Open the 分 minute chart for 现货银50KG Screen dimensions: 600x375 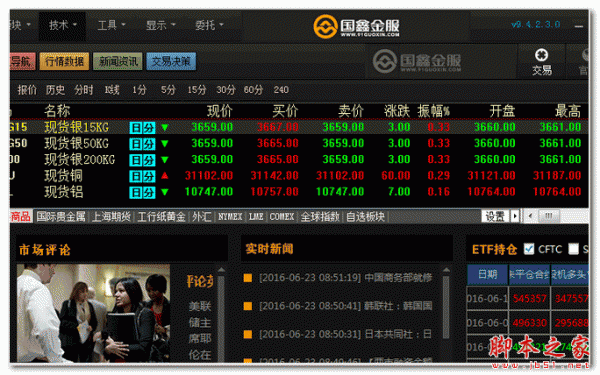click(x=149, y=144)
